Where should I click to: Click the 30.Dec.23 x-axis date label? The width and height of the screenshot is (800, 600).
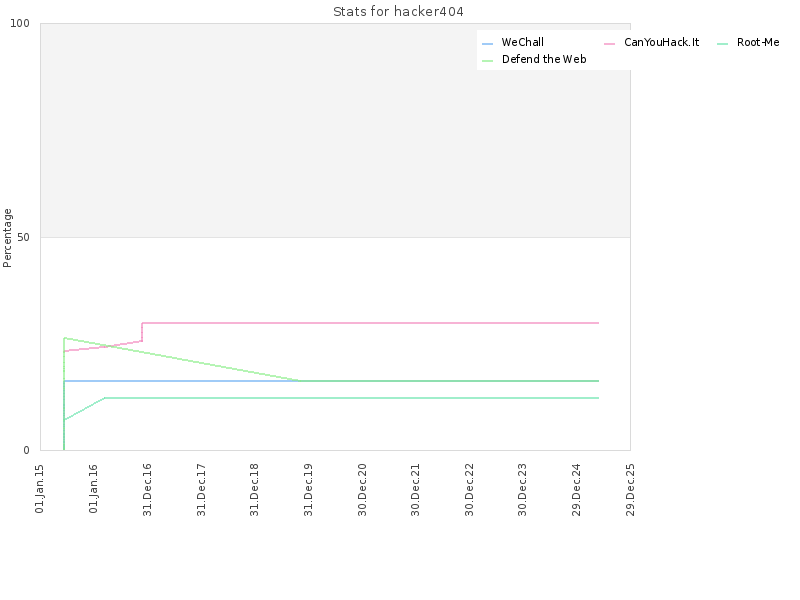point(522,490)
